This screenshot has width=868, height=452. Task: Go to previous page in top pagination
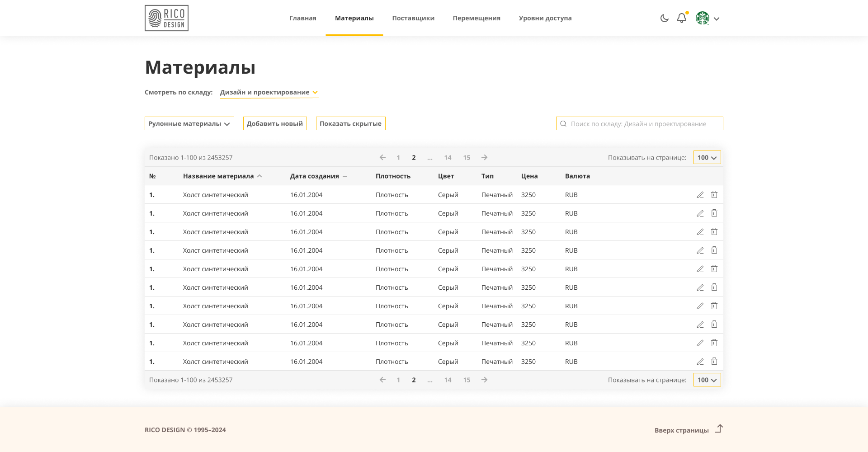(382, 157)
